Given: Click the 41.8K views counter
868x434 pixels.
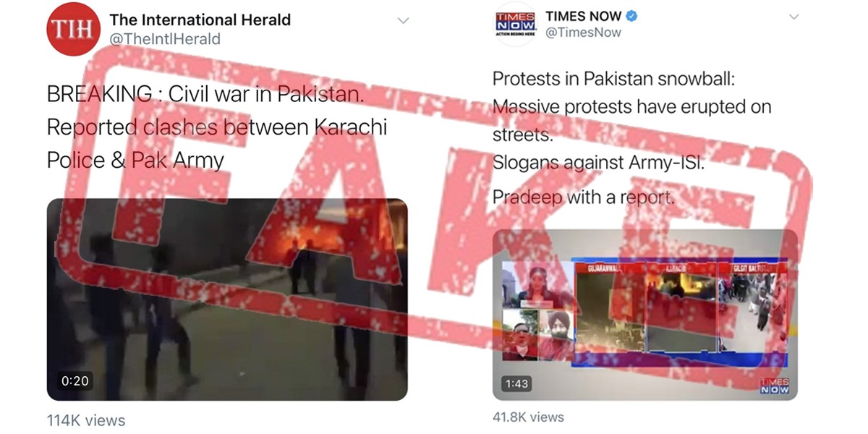Looking at the screenshot, I should 528,417.
